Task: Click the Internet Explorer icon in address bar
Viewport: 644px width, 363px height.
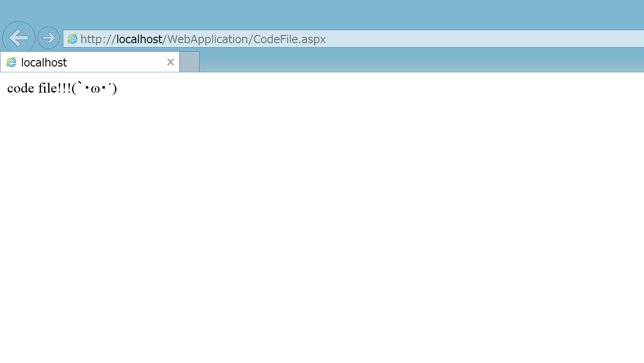Action: click(72, 39)
